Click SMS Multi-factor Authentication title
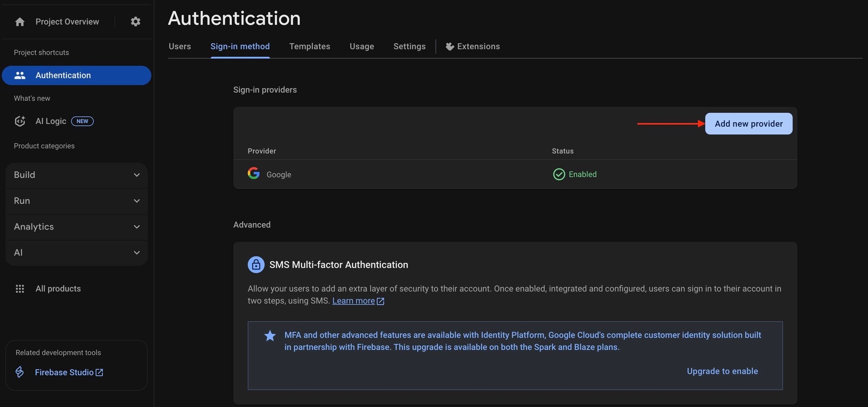The image size is (868, 407). pyautogui.click(x=339, y=265)
